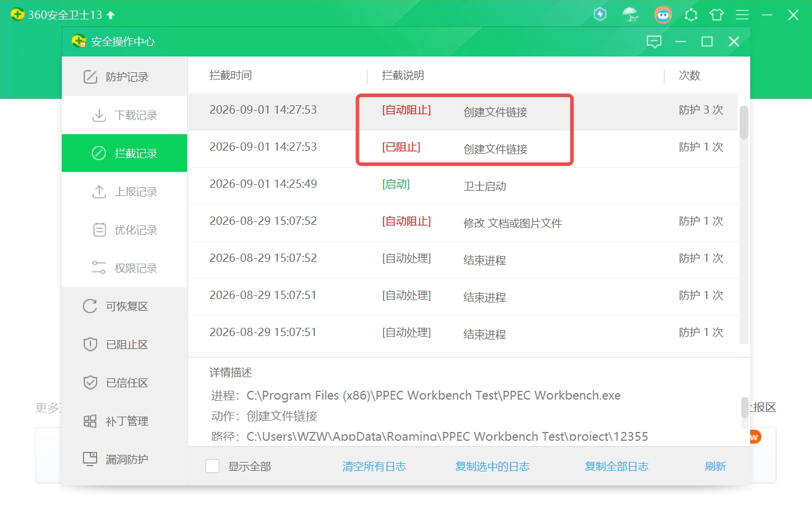Image resolution: width=812 pixels, height=512 pixels.
Task: Open the 已信任区 section
Action: point(125,383)
